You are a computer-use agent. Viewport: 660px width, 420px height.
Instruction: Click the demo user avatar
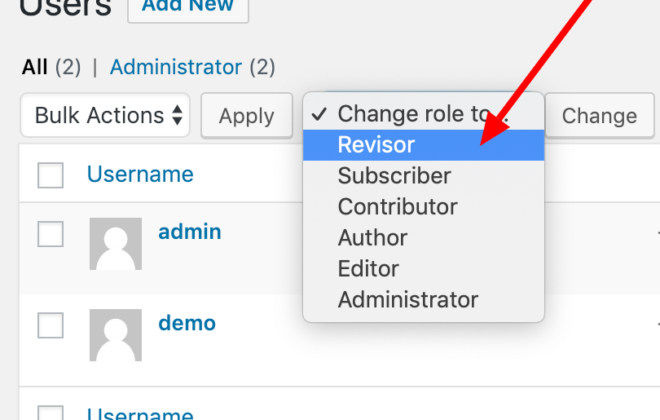tap(116, 335)
